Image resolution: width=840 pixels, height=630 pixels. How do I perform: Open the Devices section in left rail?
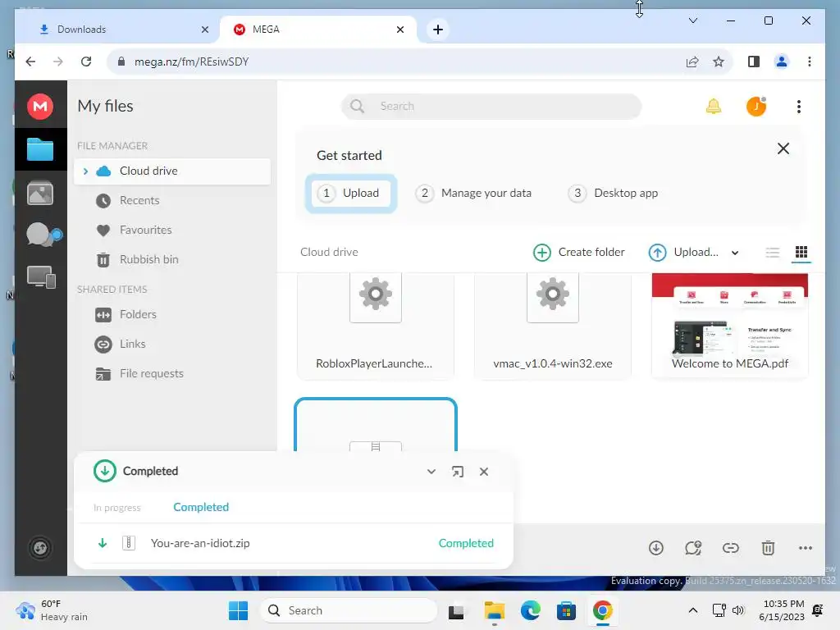coord(41,277)
